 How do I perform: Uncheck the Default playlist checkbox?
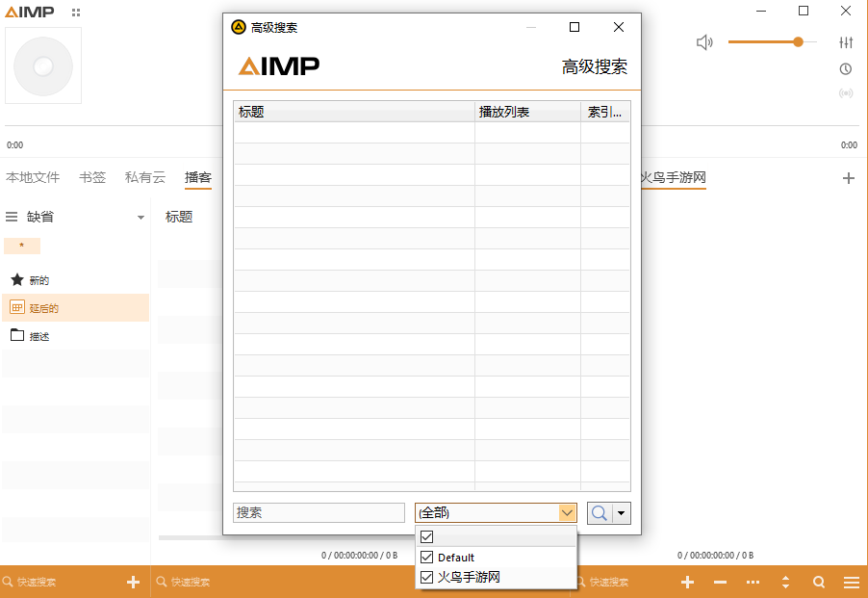tap(427, 557)
